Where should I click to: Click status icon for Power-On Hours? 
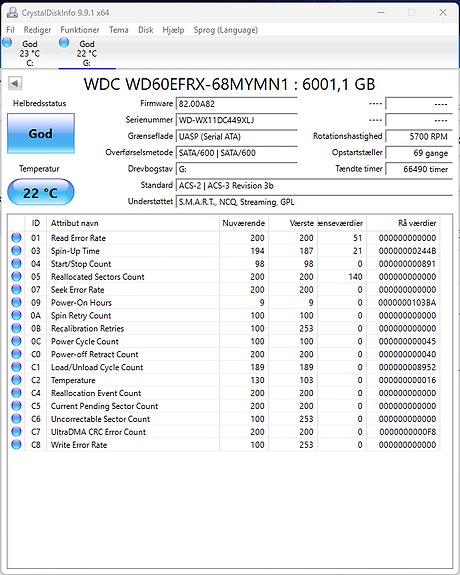click(16, 302)
